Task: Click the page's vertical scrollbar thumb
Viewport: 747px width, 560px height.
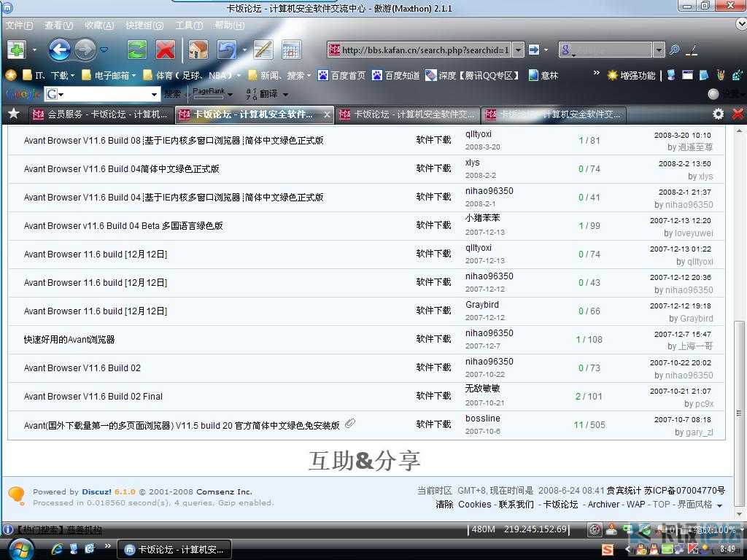Action: (x=739, y=412)
